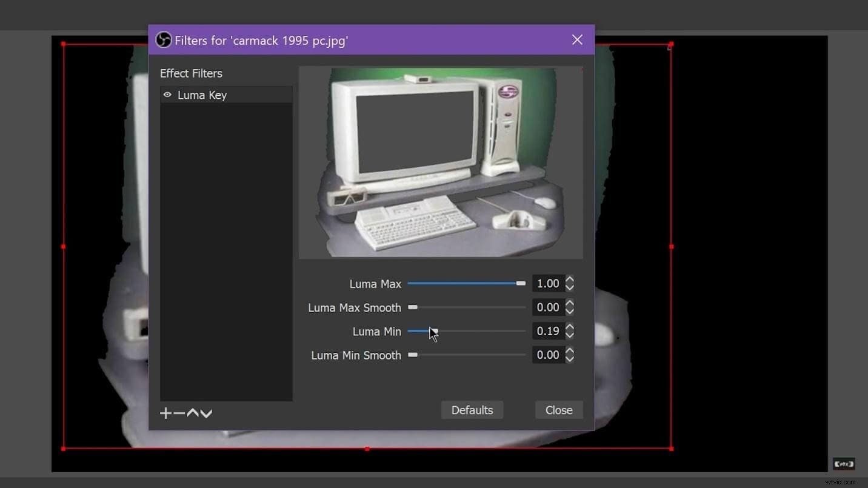
Task: Decrease Luma Min with its down arrow
Action: tap(569, 335)
